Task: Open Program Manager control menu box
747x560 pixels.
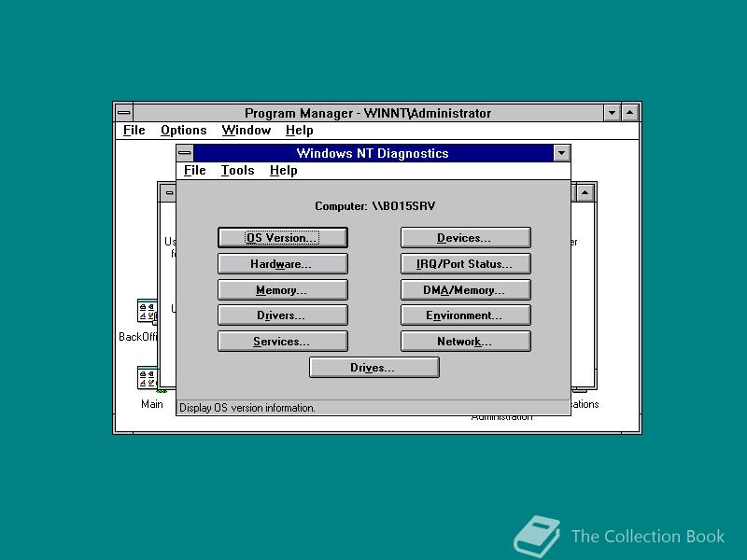Action: click(124, 113)
